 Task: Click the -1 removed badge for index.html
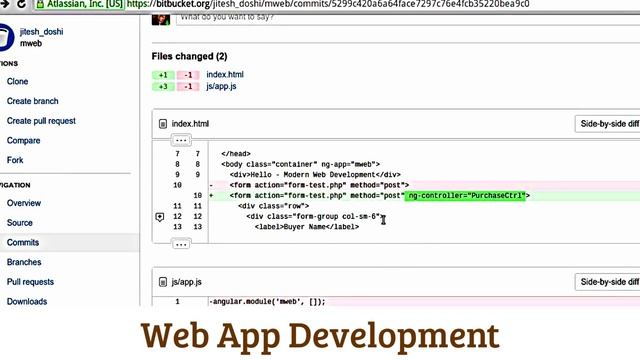(188, 75)
